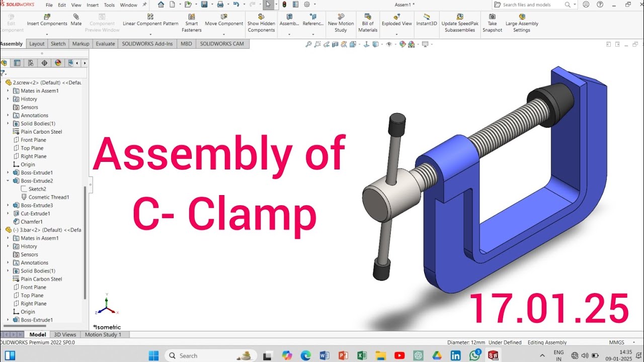Viewport: 644px width, 362px height.
Task: Click the Undo icon
Action: (x=235, y=5)
